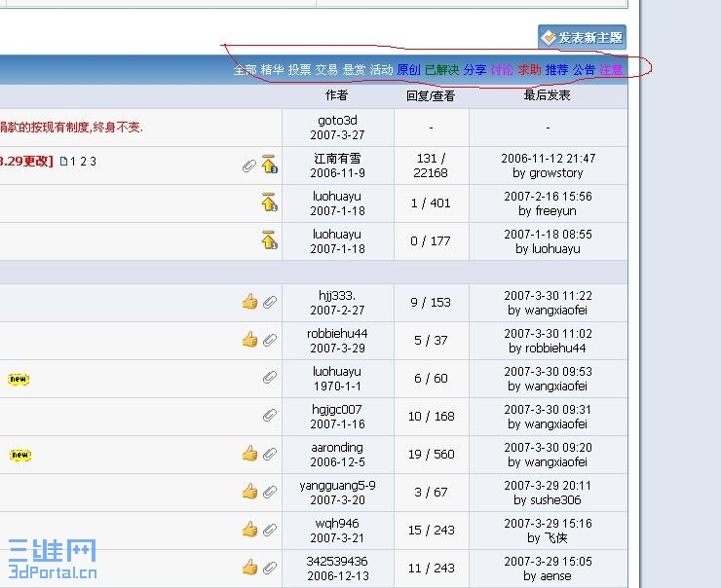This screenshot has width=721, height=588.
Task: Open author goto3d profile
Action: tap(337, 121)
